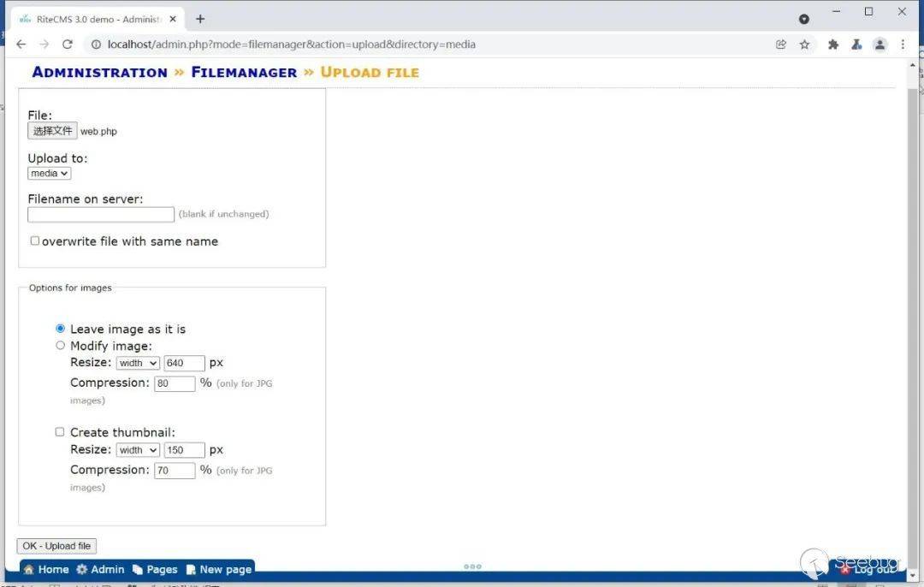Viewport: 924px width, 587px height.
Task: Click the (blank if unchanged) hint text
Action: click(x=224, y=214)
